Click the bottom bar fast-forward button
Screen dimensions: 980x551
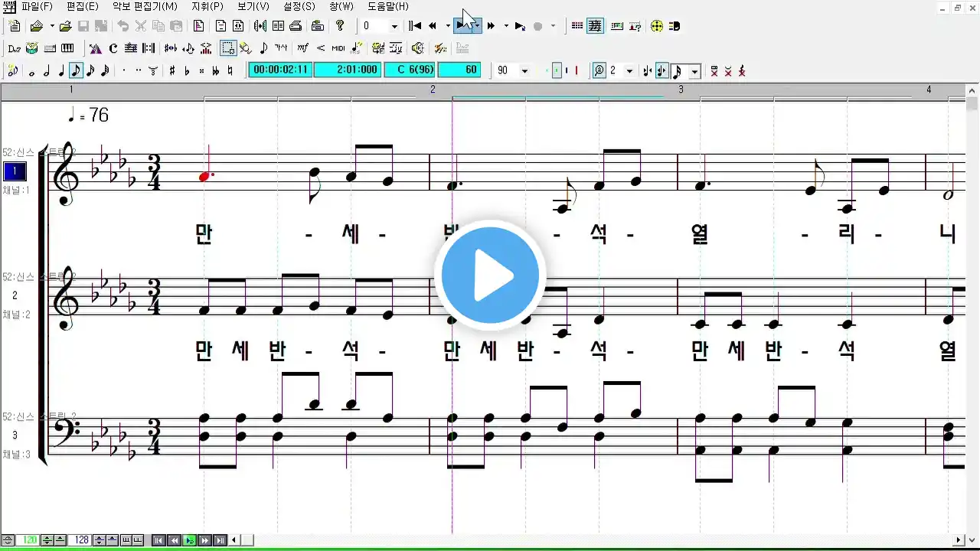tap(204, 540)
